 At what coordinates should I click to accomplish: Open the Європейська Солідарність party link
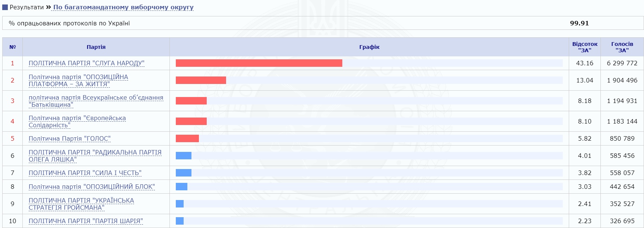point(77,121)
